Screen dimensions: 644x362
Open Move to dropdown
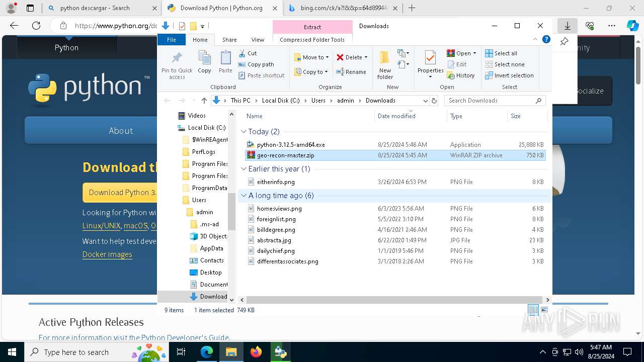(x=311, y=57)
